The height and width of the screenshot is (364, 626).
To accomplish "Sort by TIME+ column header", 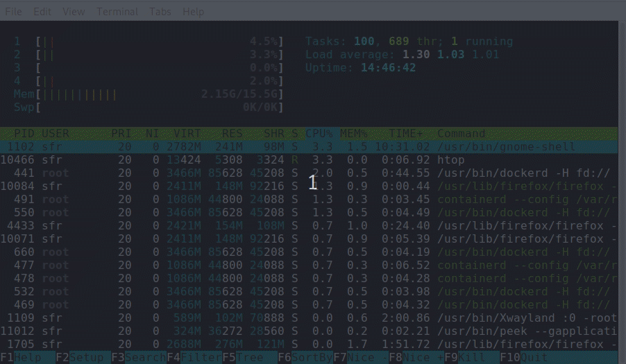I will tap(405, 134).
